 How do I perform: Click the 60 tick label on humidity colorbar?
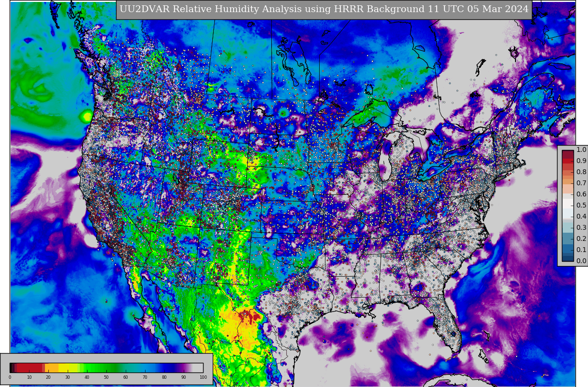coord(126,377)
